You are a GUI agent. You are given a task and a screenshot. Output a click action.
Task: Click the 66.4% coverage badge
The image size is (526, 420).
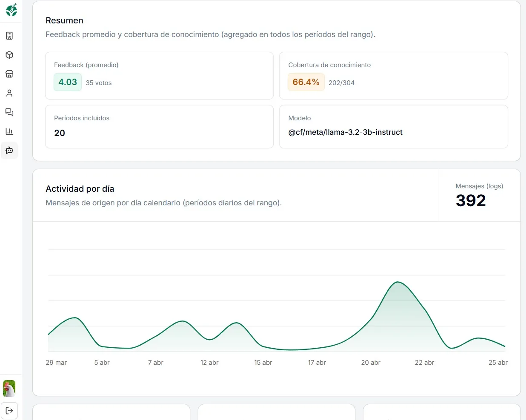306,82
